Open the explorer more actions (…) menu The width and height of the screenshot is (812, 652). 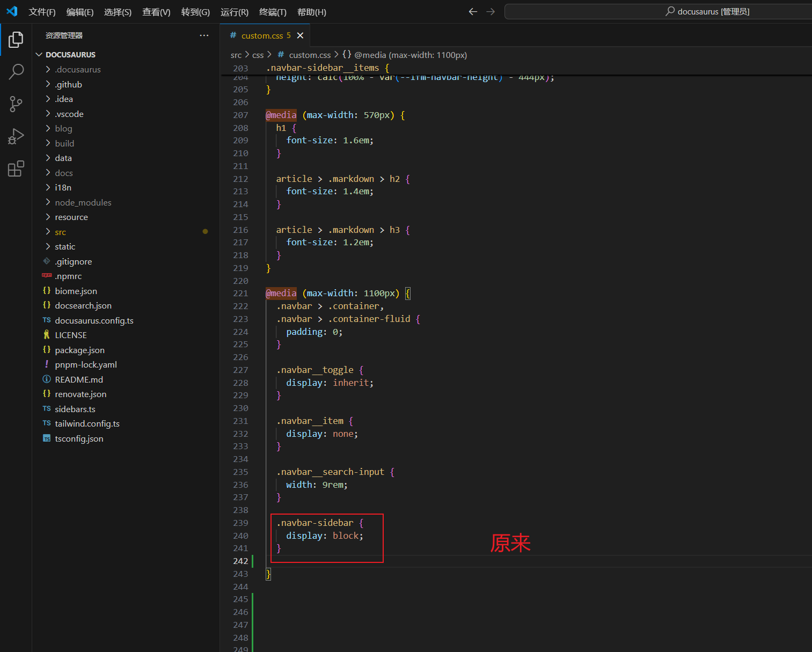coord(204,35)
